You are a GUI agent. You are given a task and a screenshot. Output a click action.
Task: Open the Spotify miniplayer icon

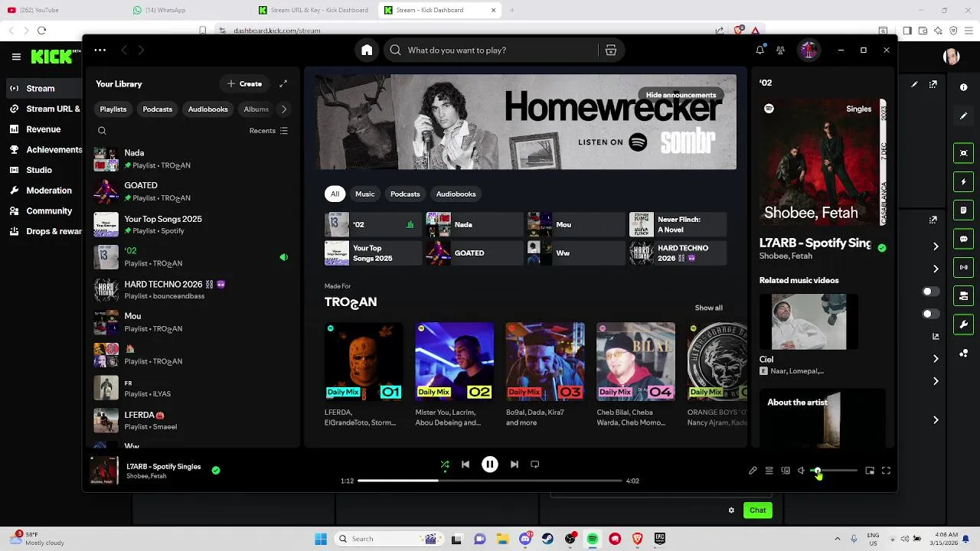tap(870, 471)
